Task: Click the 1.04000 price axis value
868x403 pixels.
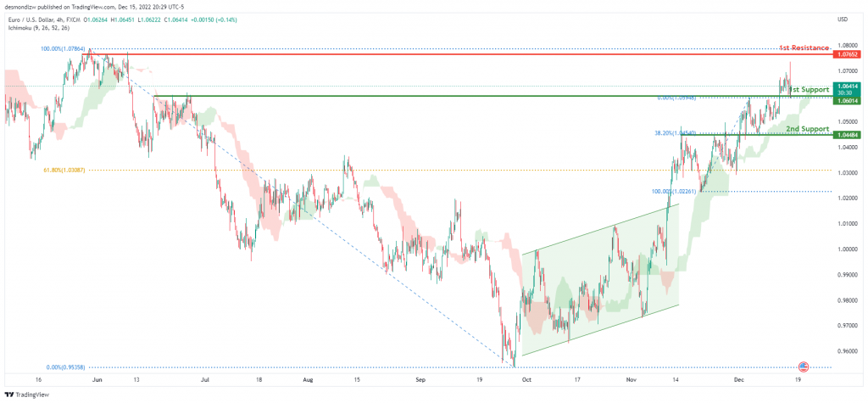Action: click(x=848, y=147)
